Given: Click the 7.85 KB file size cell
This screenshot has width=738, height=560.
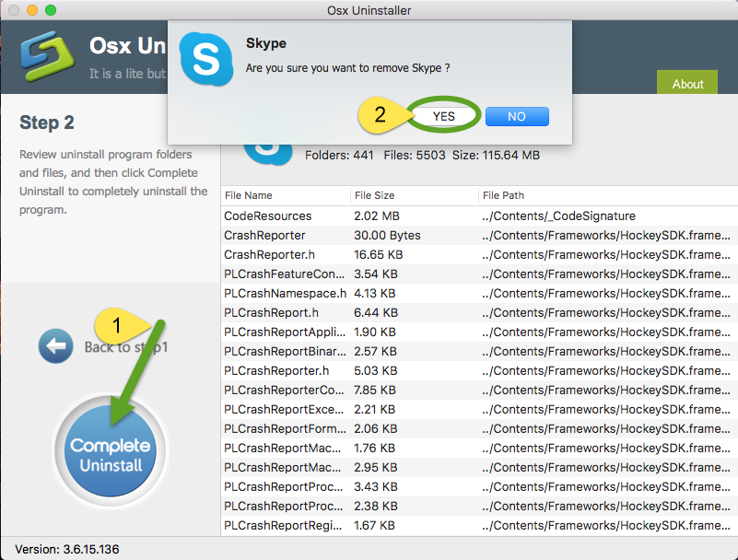Looking at the screenshot, I should pyautogui.click(x=376, y=391).
